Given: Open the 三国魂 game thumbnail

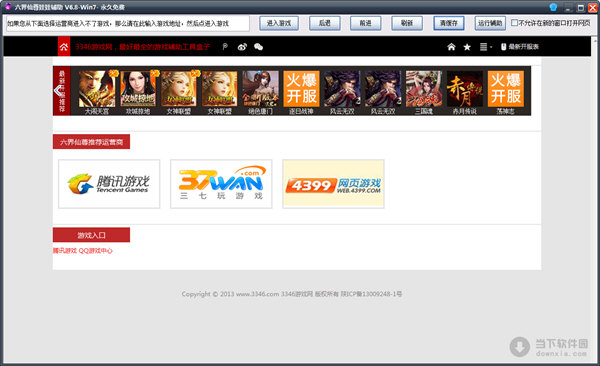Looking at the screenshot, I should pyautogui.click(x=424, y=89).
